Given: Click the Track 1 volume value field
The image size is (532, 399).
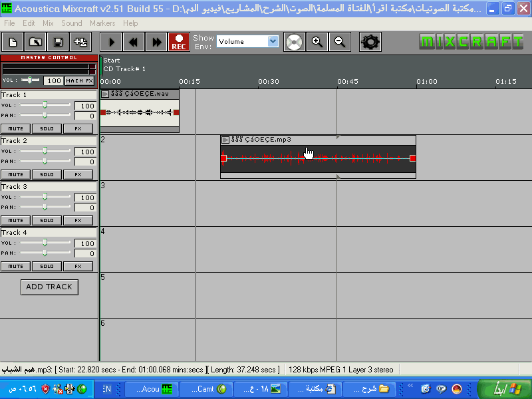Looking at the screenshot, I should [86, 106].
